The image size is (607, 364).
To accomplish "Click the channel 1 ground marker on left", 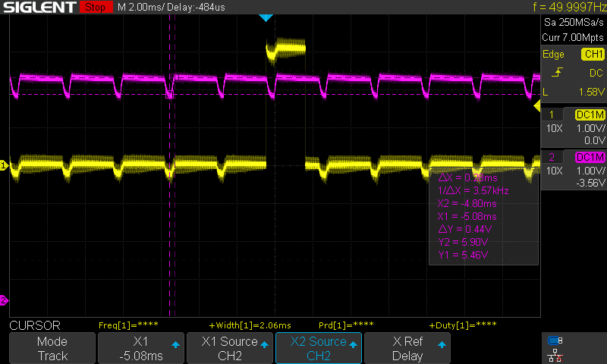I will (x=4, y=165).
